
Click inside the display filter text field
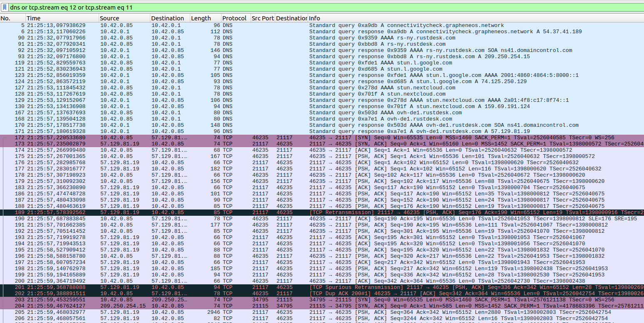point(291,7)
